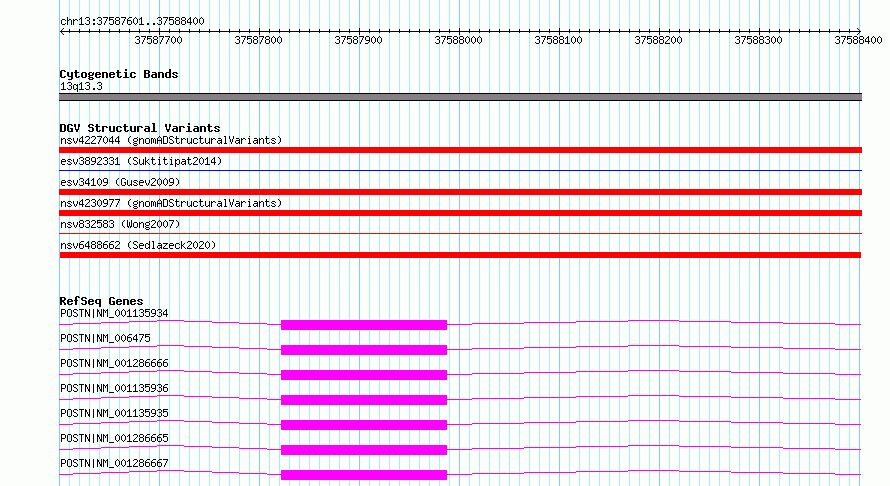
Task: Open transcript label POSTN|NM_001135935
Action: (x=114, y=413)
